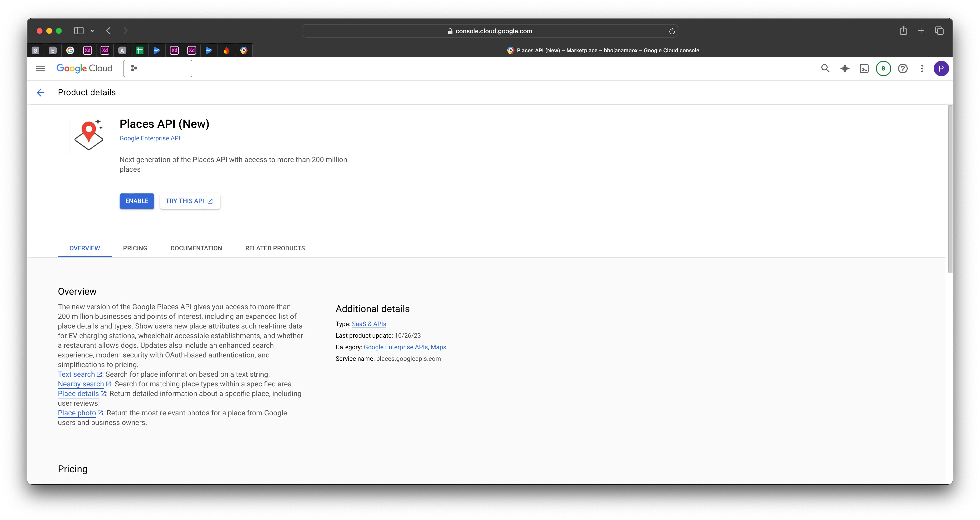The image size is (980, 520).
Task: Switch to the Google Cloud hexagon pinned tab
Action: coord(244,50)
